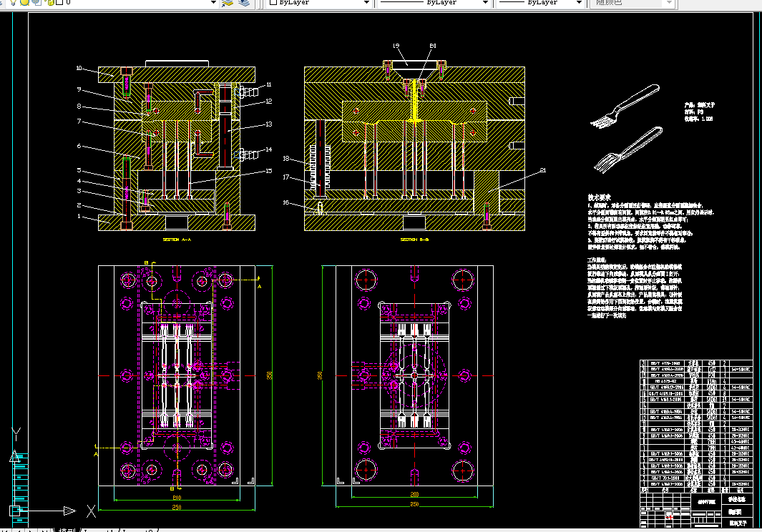
Task: Click the lower 3D fork wireframe rendering
Action: tap(628, 149)
